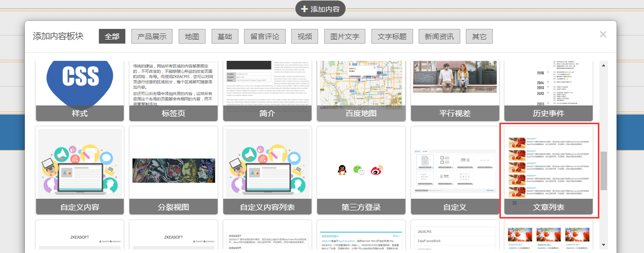Pick the 第三方登录 block

(x=361, y=170)
